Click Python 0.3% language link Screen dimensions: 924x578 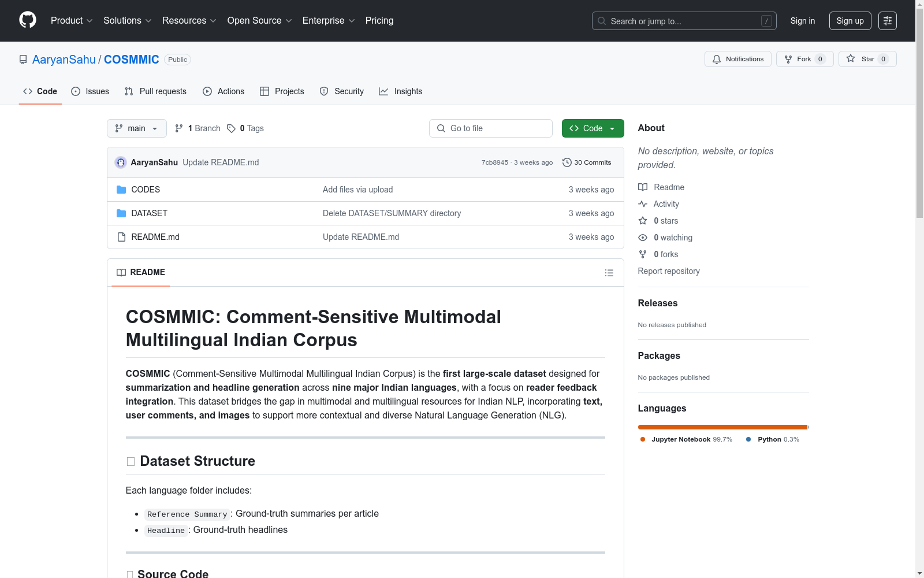point(773,439)
